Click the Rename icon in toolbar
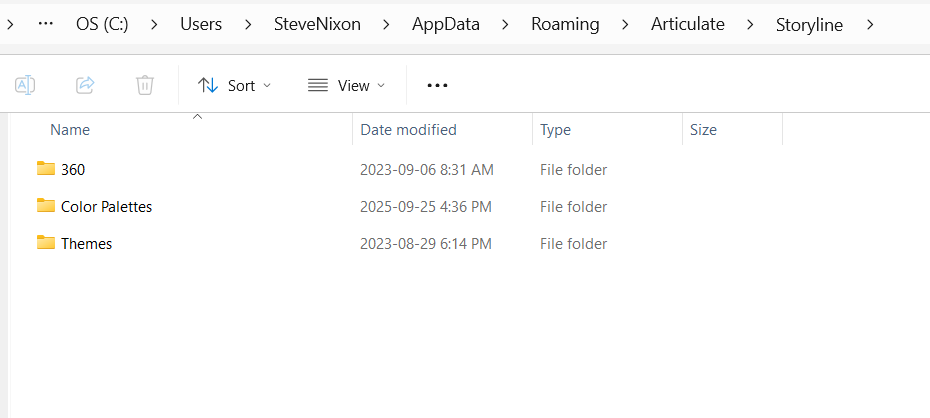 click(x=25, y=85)
